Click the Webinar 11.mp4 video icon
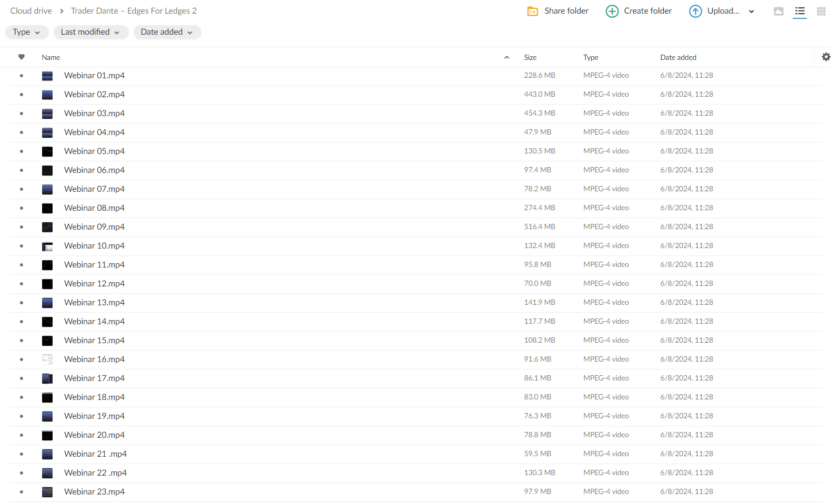Image resolution: width=831 pixels, height=504 pixels. [x=47, y=265]
